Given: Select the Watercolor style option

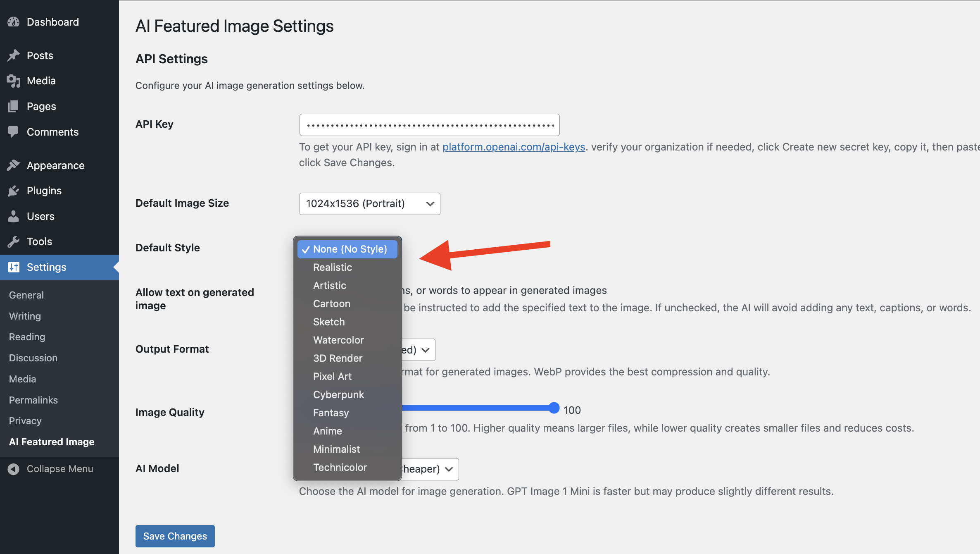Looking at the screenshot, I should pos(338,340).
